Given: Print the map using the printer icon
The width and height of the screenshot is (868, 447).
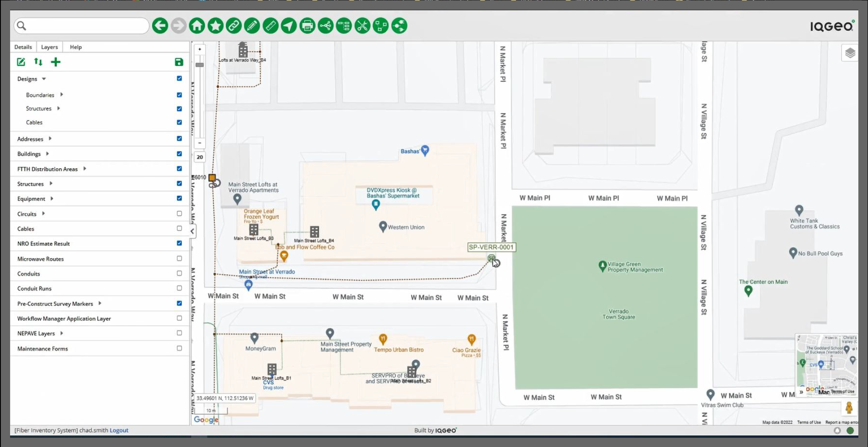Looking at the screenshot, I should click(307, 26).
